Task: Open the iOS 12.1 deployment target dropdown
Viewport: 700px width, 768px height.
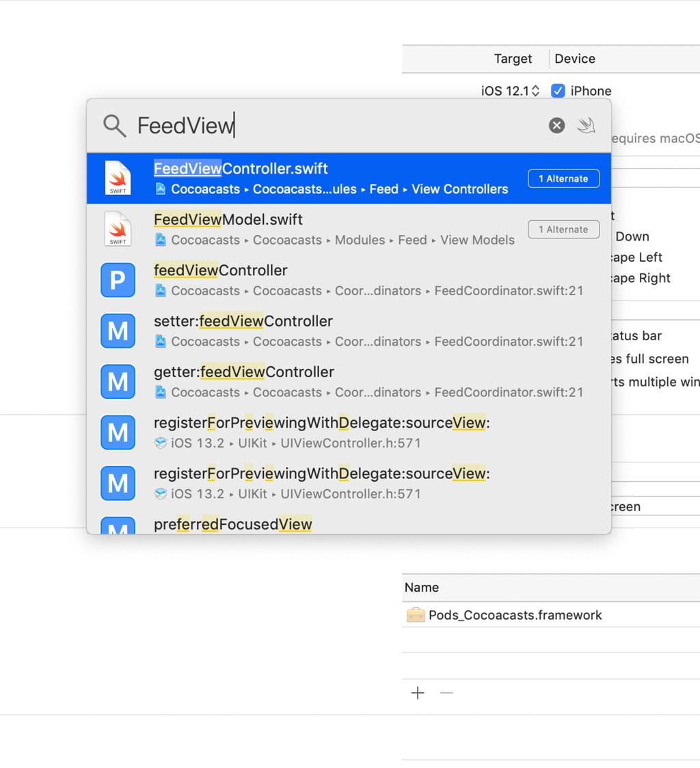Action: [510, 91]
